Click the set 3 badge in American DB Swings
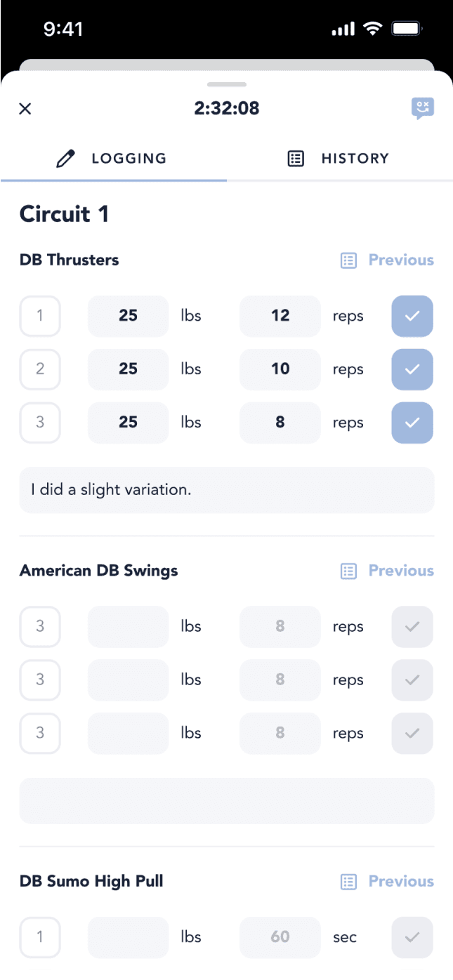 [x=40, y=627]
